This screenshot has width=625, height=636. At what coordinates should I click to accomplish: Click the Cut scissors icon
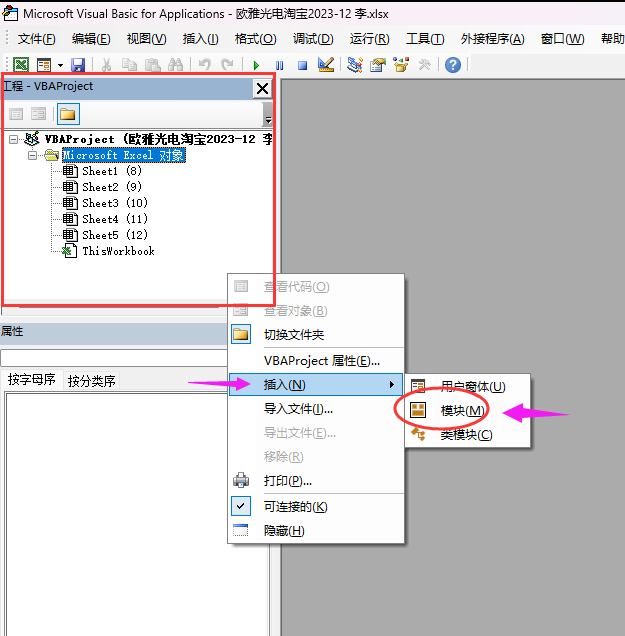pyautogui.click(x=106, y=65)
